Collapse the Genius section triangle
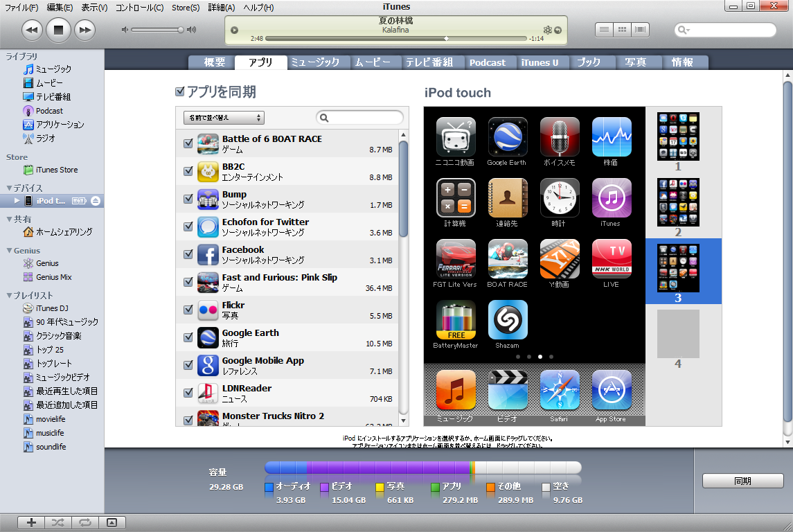Viewport: 793px width, 532px height. click(x=8, y=250)
